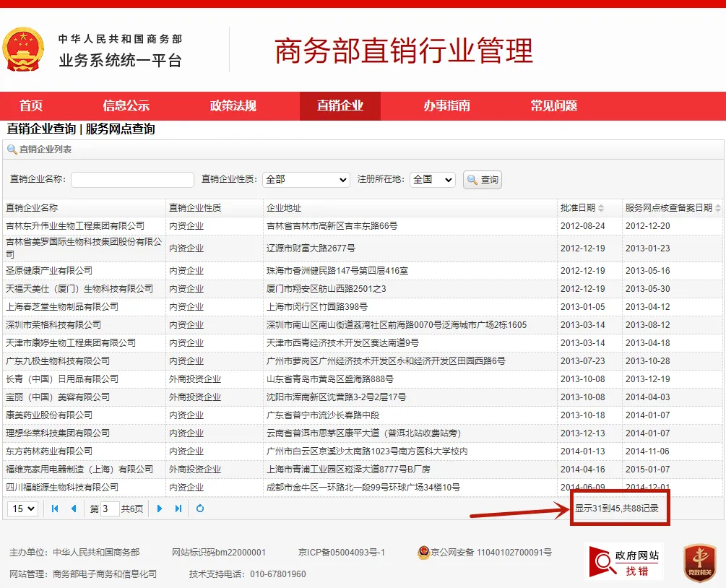Click 技术支持电话 010-67801960 text
This screenshot has width=726, height=588.
tap(247, 574)
